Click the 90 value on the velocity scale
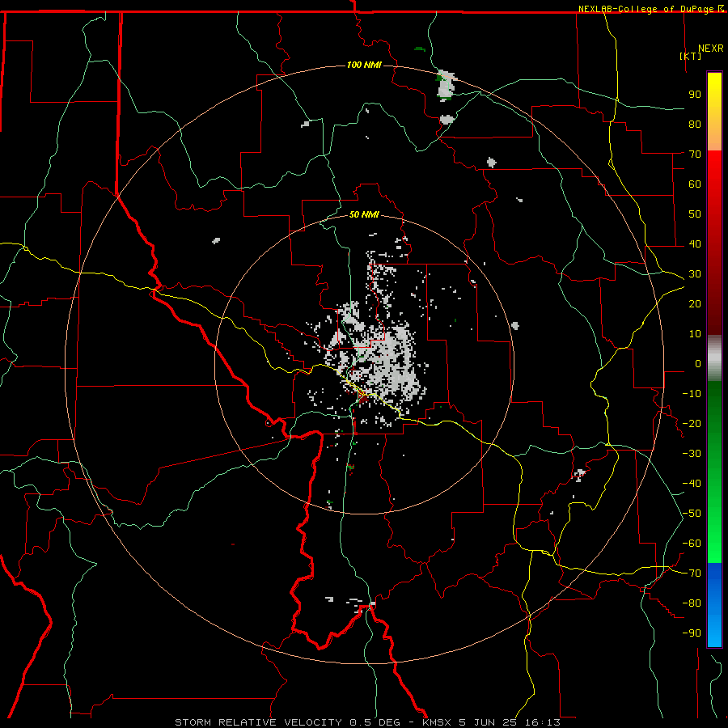 coord(695,95)
